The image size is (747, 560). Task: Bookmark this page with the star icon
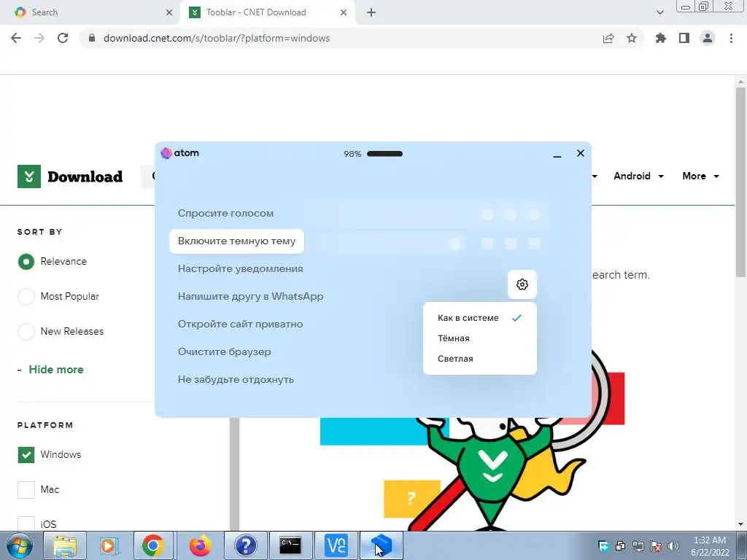coord(632,38)
